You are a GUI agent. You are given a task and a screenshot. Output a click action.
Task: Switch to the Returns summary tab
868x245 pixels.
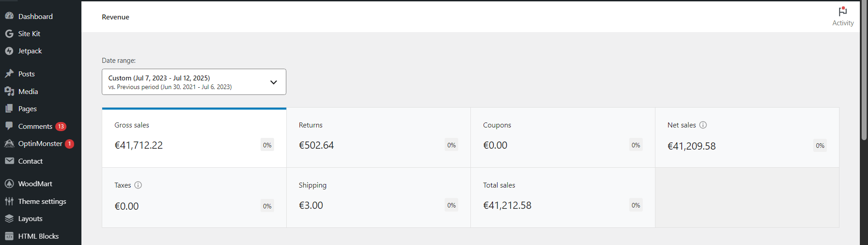point(378,137)
